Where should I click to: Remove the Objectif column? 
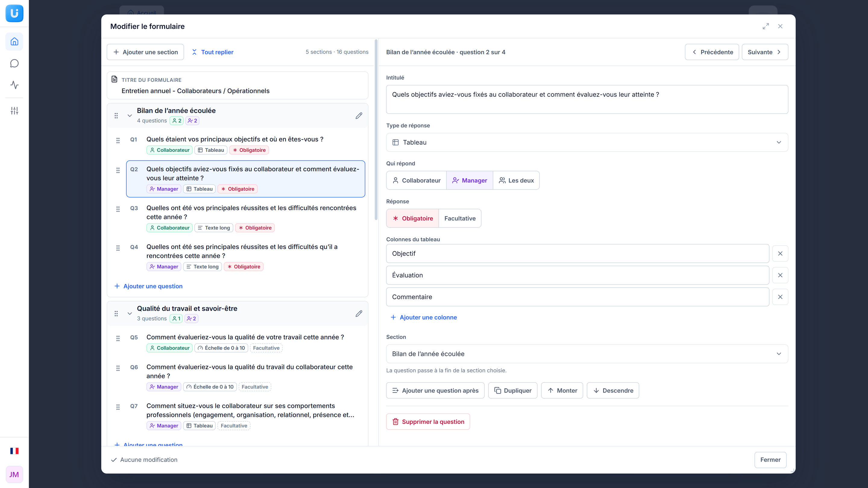(x=780, y=254)
